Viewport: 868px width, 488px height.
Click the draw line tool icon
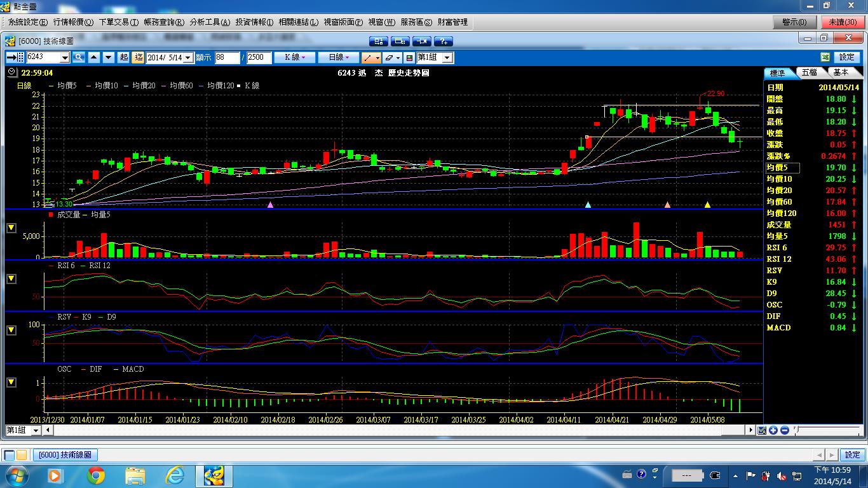(368, 57)
